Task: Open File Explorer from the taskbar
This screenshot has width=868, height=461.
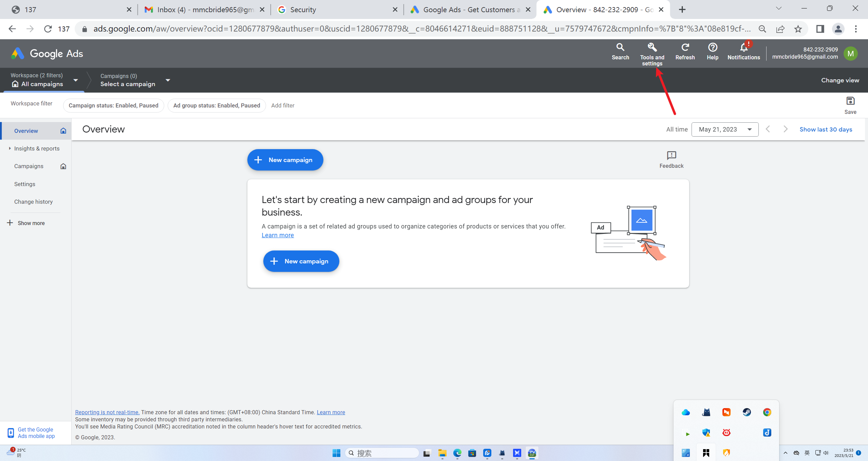Action: (442, 453)
